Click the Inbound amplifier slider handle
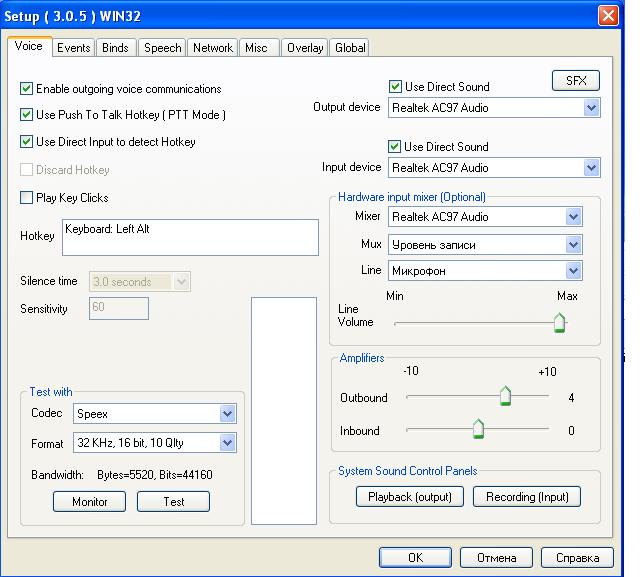The width and height of the screenshot is (640, 577). [478, 429]
